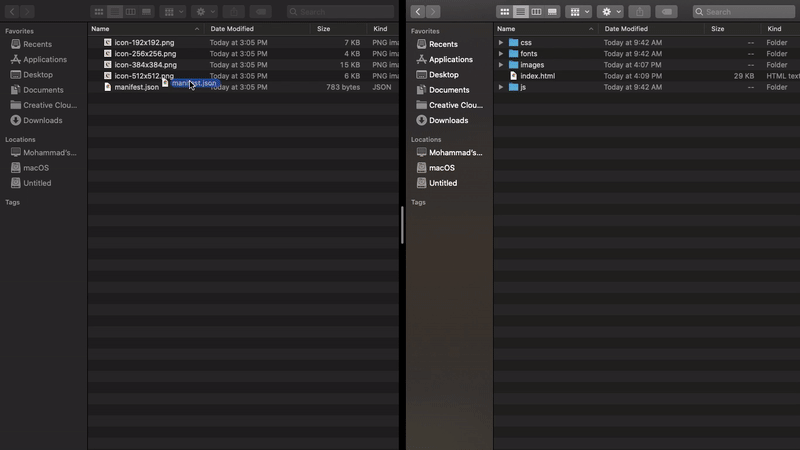Screen dimensions: 800x450
Task: Click Edit Tags button in left window
Action: (x=261, y=12)
